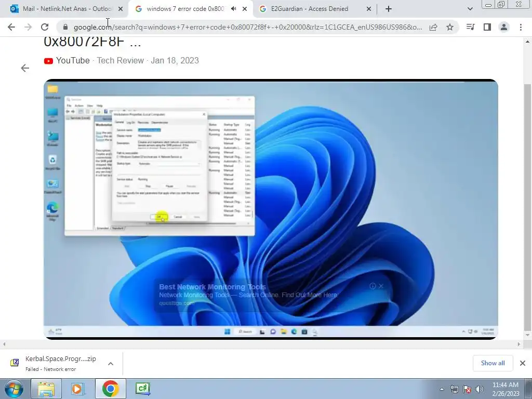This screenshot has height=399, width=532.
Task: Open the Best Network Monitoring Tools ad
Action: pos(212,287)
